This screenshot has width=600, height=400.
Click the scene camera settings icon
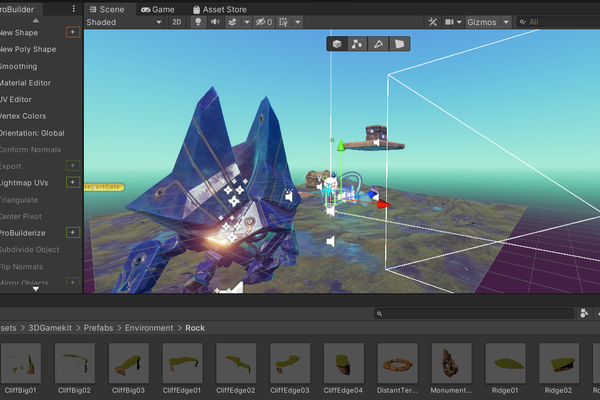click(x=449, y=22)
